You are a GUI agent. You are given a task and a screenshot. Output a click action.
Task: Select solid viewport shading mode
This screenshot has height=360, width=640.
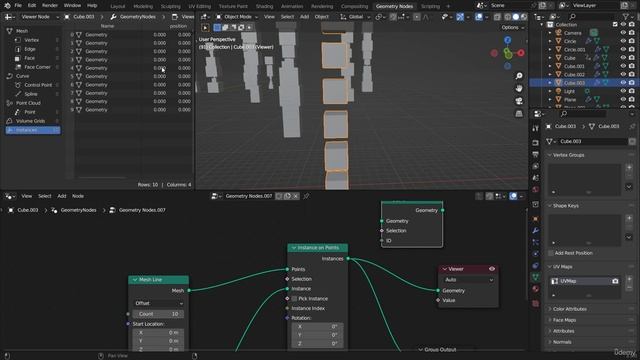[x=516, y=17]
